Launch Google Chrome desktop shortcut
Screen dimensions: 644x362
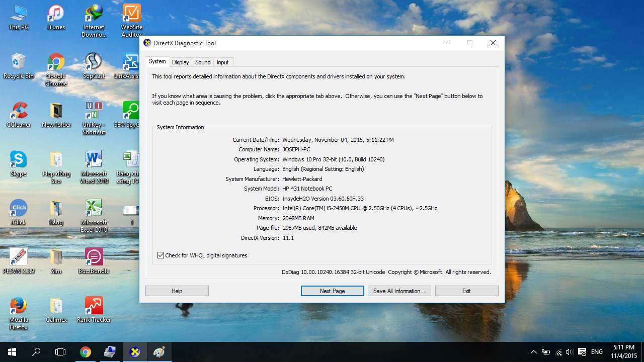(x=56, y=70)
